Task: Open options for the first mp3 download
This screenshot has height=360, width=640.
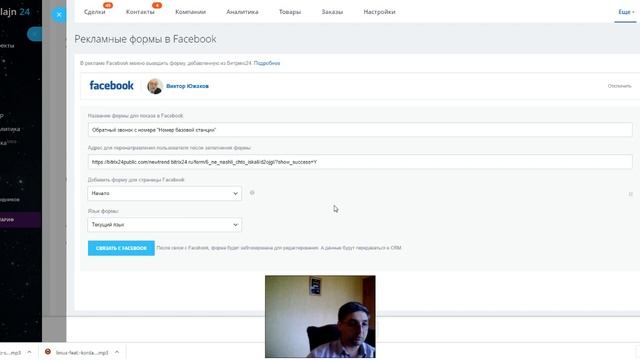Action: [x=29, y=352]
